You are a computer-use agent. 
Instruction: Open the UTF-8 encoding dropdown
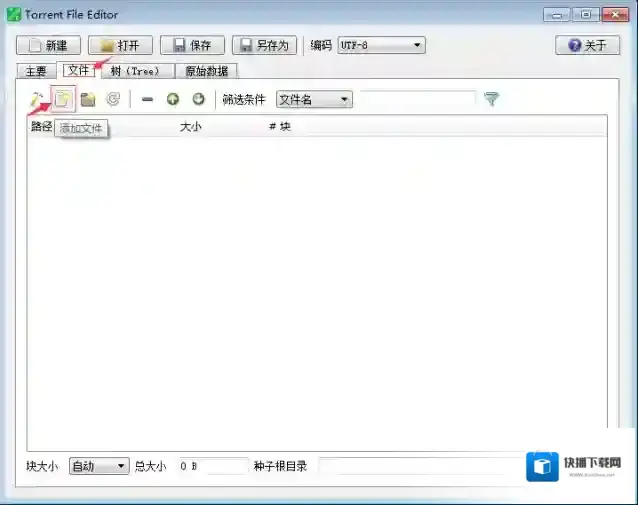pyautogui.click(x=381, y=45)
